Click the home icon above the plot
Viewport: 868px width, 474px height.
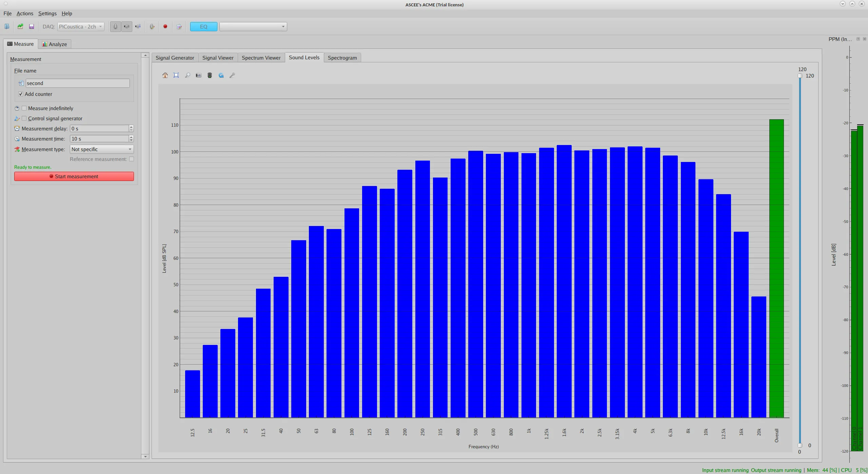tap(165, 75)
